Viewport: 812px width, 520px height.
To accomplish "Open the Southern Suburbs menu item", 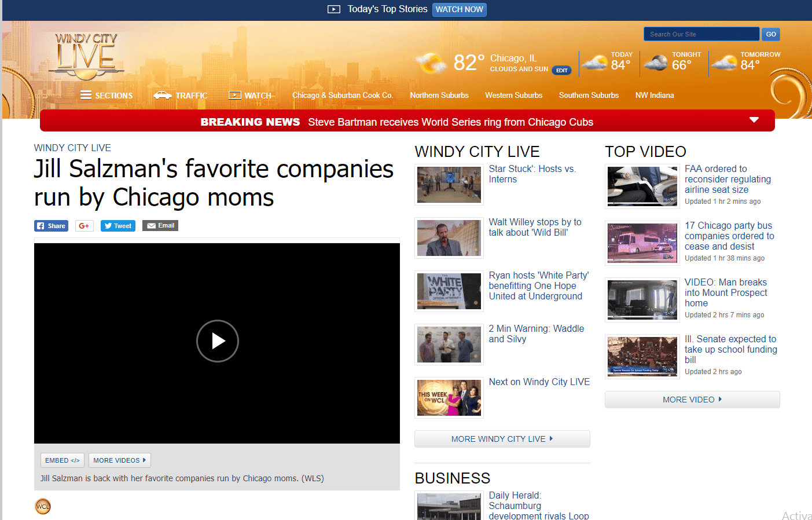I will pyautogui.click(x=589, y=96).
